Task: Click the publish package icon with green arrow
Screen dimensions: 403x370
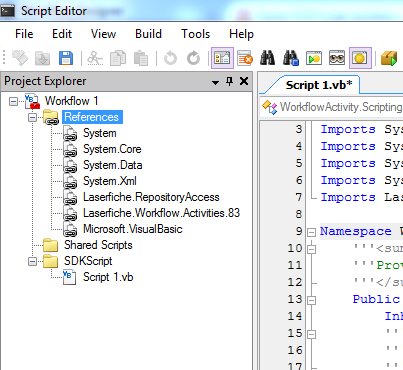Action: click(389, 58)
